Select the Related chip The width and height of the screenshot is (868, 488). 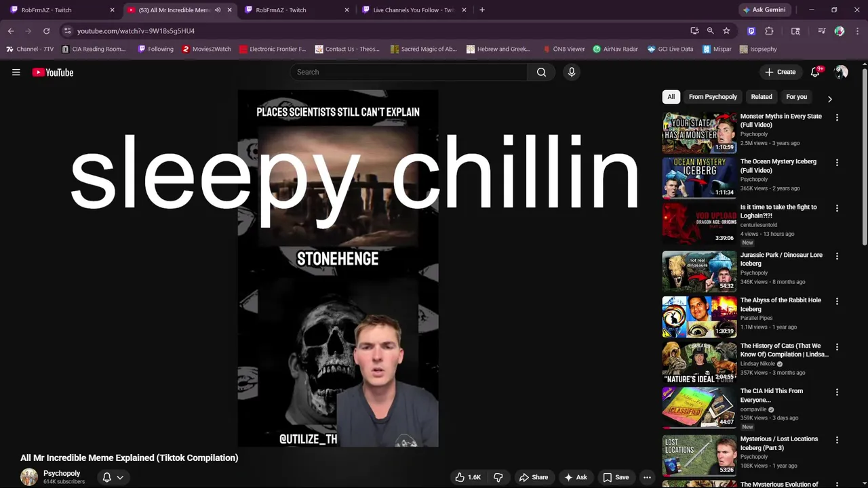[x=762, y=97]
